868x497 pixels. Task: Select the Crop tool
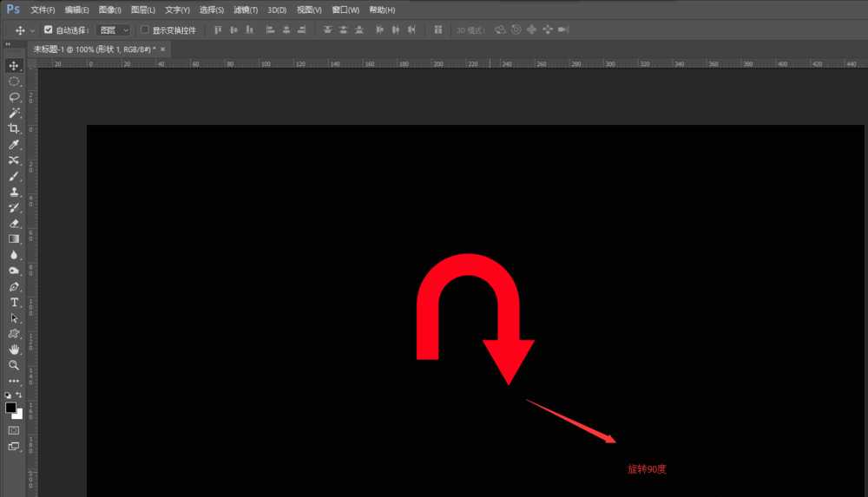tap(14, 128)
